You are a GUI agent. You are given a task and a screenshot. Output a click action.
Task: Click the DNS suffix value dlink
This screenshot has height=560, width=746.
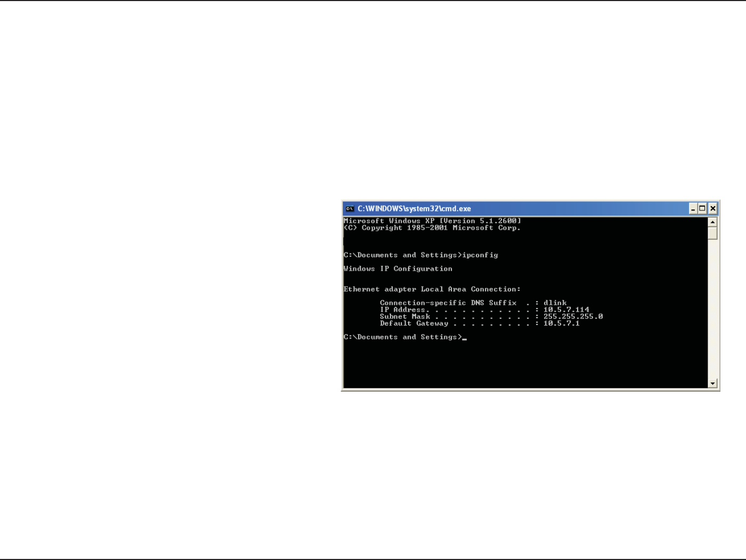click(555, 303)
